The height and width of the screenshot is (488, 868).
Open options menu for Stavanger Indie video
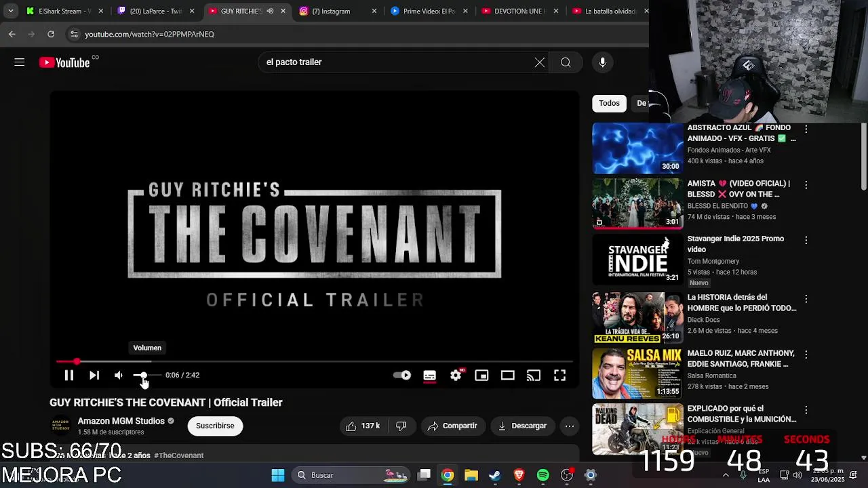pyautogui.click(x=806, y=240)
